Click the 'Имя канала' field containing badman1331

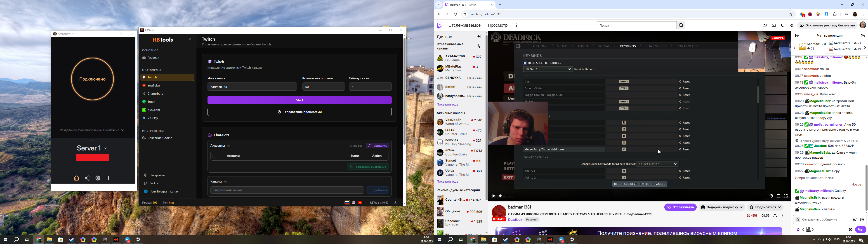coord(252,87)
